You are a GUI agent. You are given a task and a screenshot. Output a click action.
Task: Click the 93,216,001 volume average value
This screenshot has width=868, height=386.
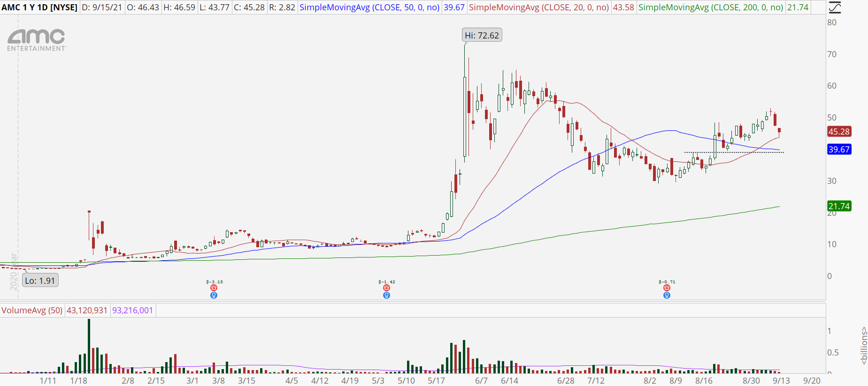tap(132, 310)
